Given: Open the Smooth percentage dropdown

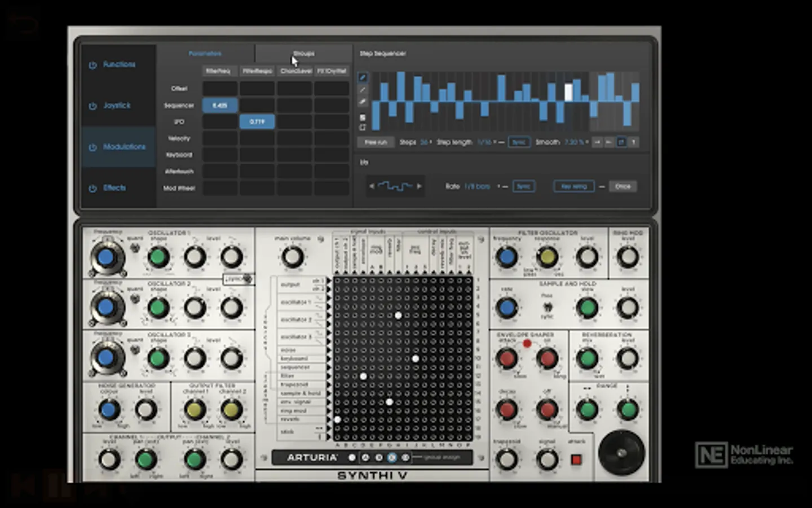Looking at the screenshot, I should pyautogui.click(x=576, y=142).
